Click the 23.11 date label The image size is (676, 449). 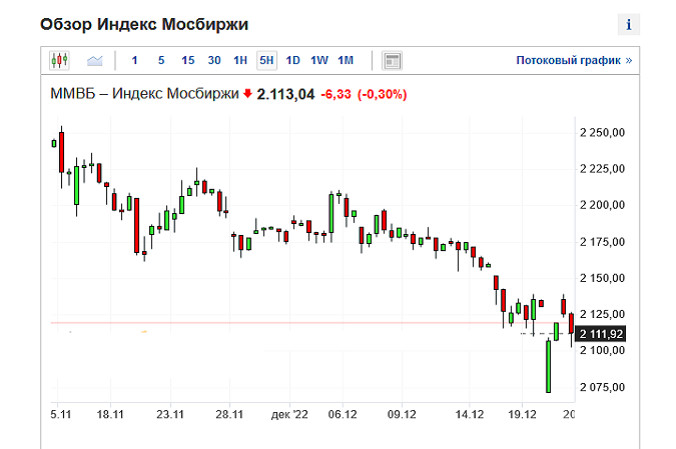tap(170, 414)
